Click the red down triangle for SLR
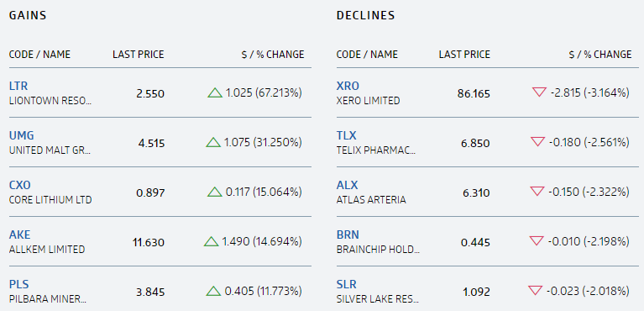The width and height of the screenshot is (644, 311). pyautogui.click(x=535, y=291)
